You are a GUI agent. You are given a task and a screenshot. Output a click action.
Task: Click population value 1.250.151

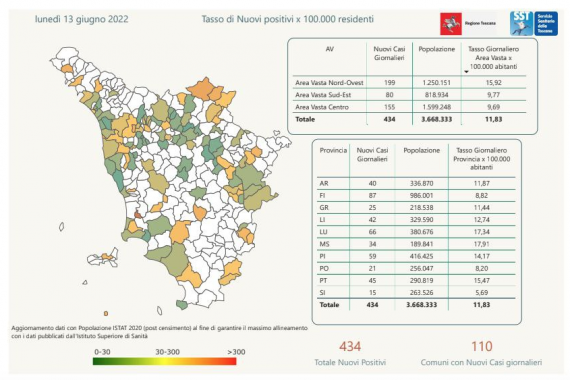coord(437,83)
